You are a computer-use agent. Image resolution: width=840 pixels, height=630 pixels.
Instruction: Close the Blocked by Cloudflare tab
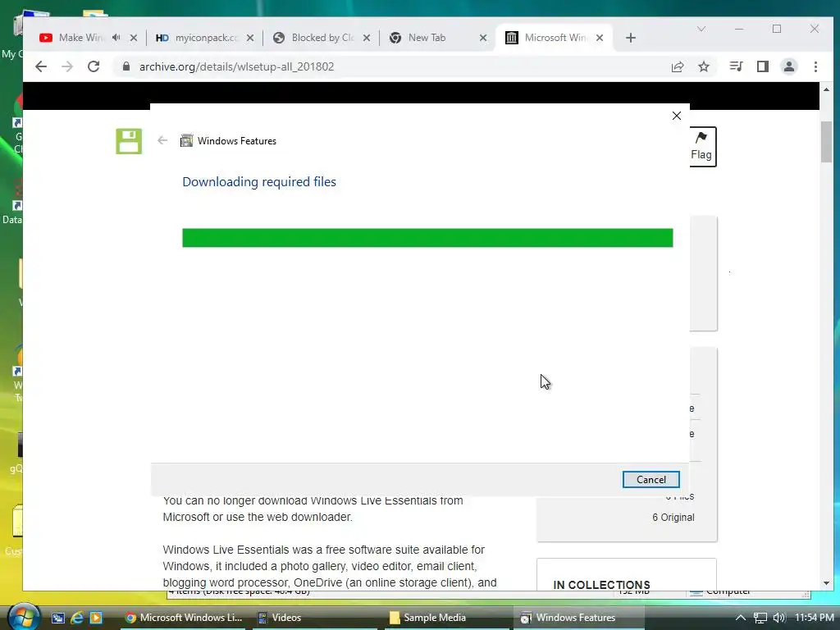click(367, 38)
